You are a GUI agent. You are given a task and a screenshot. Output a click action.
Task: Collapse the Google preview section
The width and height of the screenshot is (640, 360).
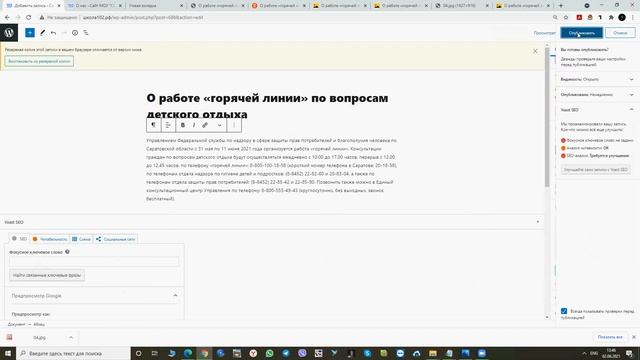(175, 296)
